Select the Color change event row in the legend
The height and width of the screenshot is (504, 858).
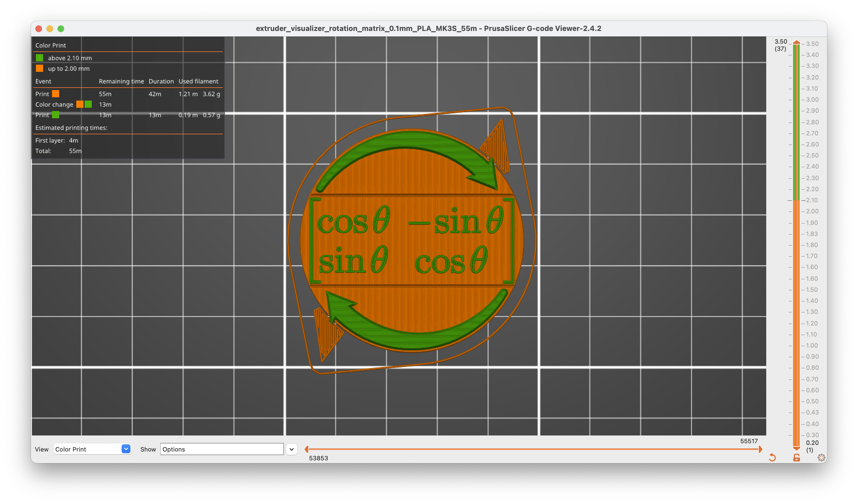(54, 104)
